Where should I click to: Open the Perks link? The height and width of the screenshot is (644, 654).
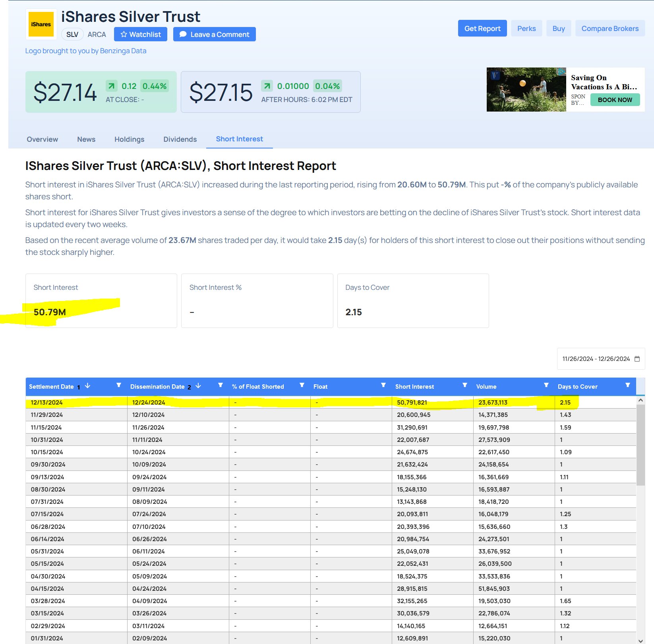526,28
